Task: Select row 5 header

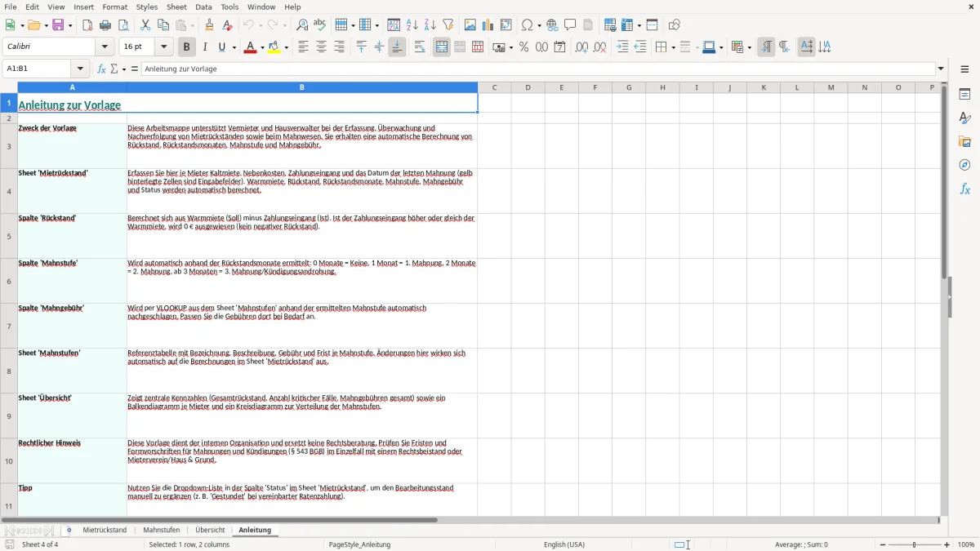Action: 9,236
